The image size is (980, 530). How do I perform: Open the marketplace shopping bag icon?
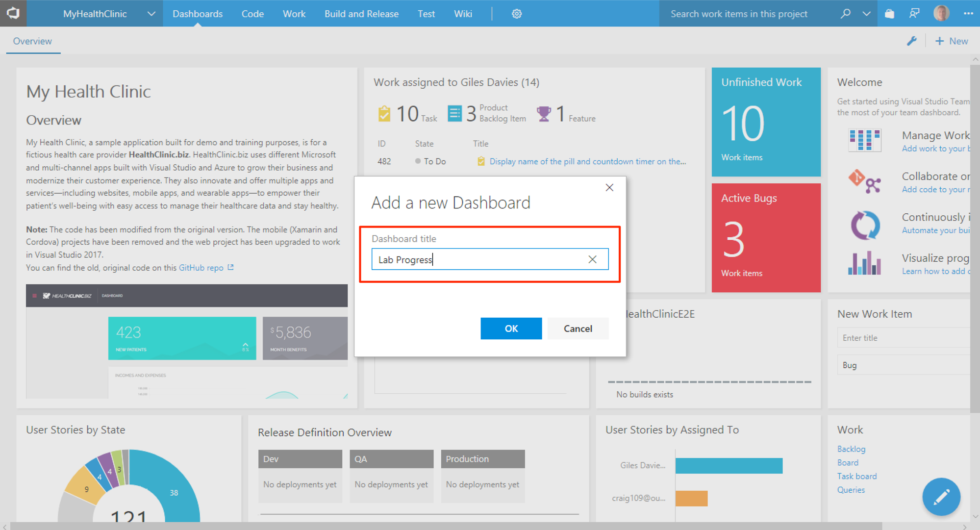pos(889,14)
